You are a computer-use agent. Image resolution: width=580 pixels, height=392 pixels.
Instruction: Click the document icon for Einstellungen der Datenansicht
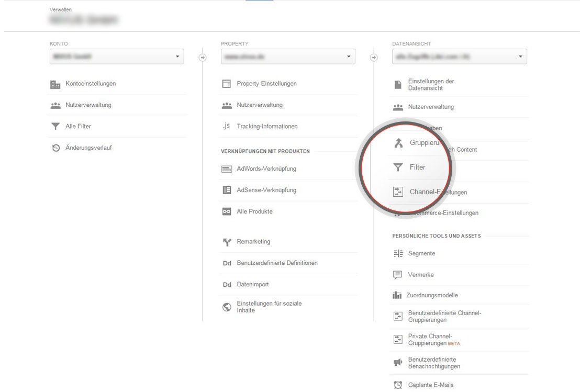398,85
